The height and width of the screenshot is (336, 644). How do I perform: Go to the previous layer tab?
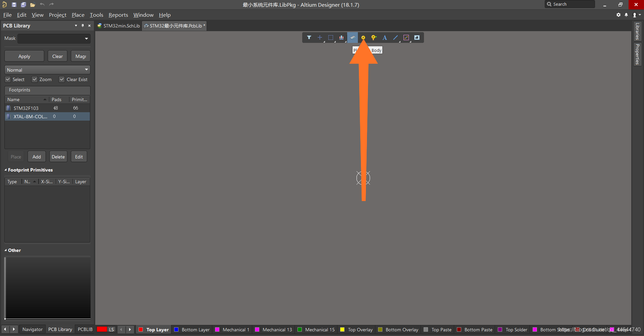121,329
